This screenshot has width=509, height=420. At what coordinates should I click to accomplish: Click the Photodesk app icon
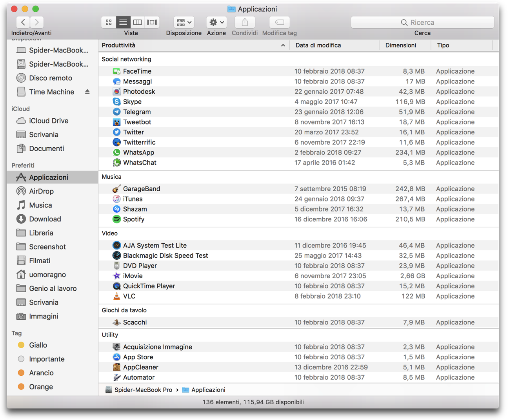116,92
